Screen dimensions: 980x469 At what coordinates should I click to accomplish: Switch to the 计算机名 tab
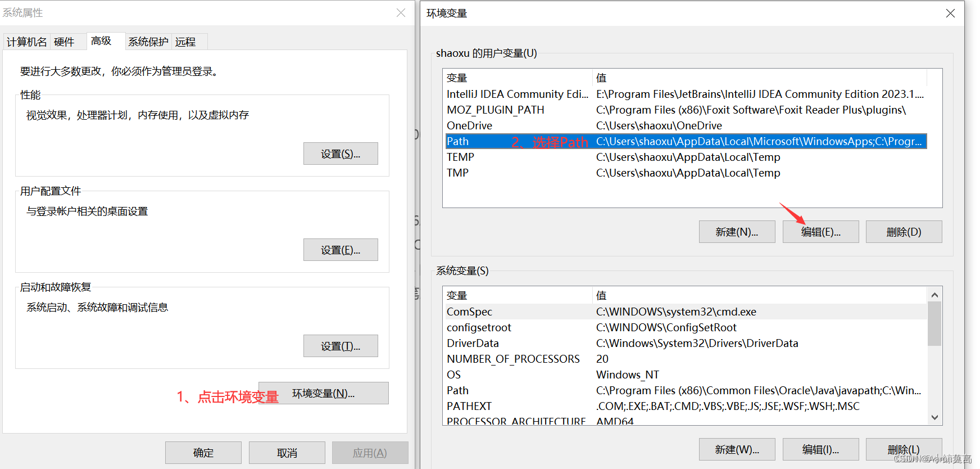[x=26, y=42]
